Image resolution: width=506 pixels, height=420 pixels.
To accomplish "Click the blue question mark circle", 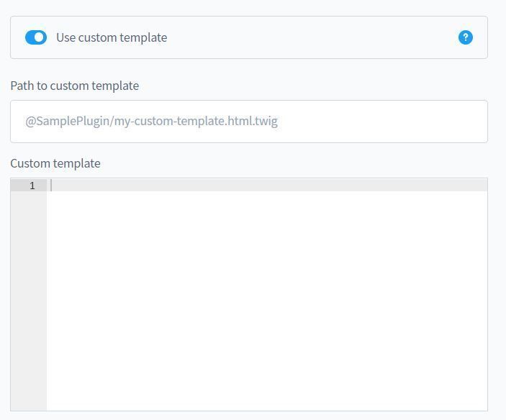I will click(x=466, y=37).
